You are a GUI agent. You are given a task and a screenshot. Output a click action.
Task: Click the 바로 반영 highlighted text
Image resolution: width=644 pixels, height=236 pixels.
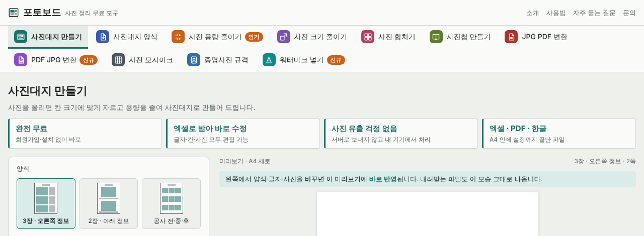click(x=383, y=179)
